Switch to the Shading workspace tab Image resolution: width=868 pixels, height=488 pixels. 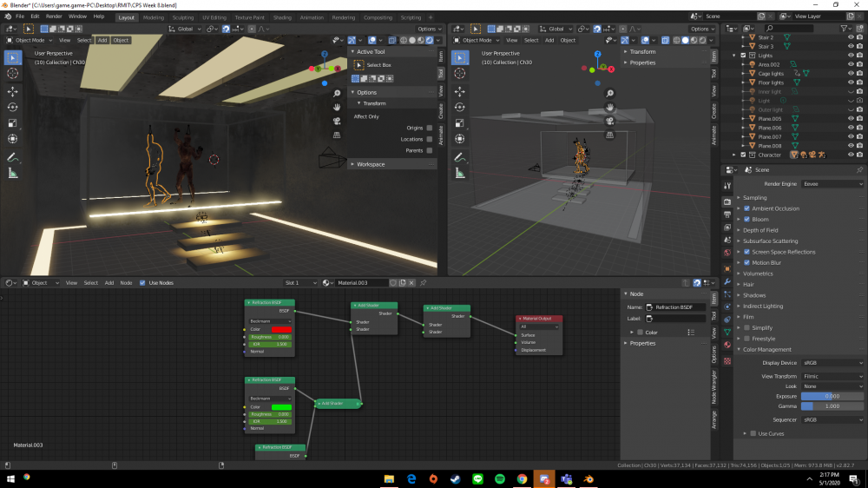[282, 17]
